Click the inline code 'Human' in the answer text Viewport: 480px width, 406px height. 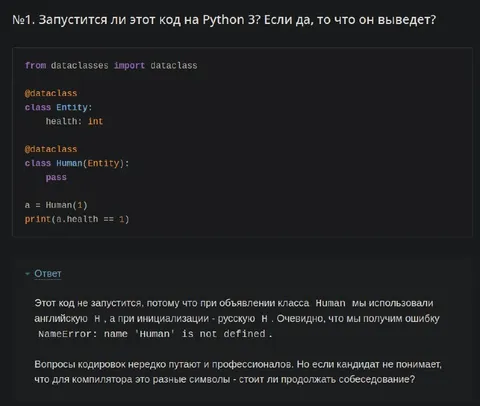pos(330,303)
